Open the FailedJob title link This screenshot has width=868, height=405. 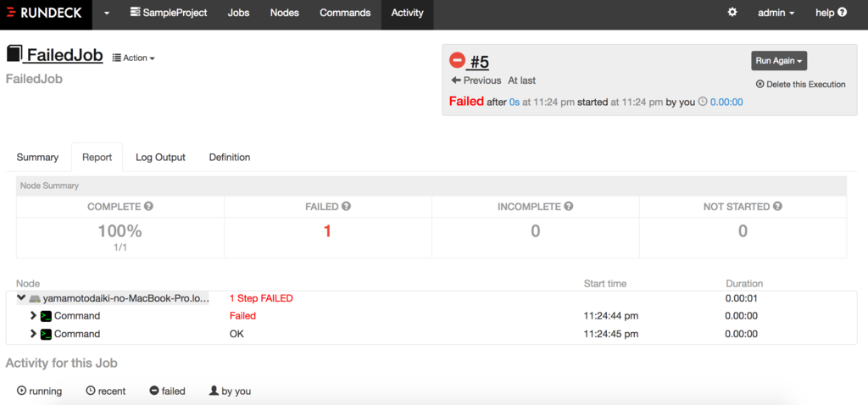coord(64,55)
